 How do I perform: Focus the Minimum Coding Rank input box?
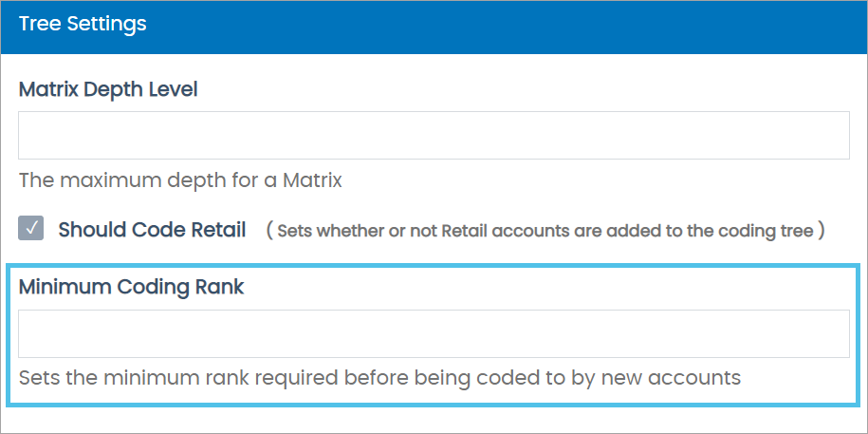[434, 333]
